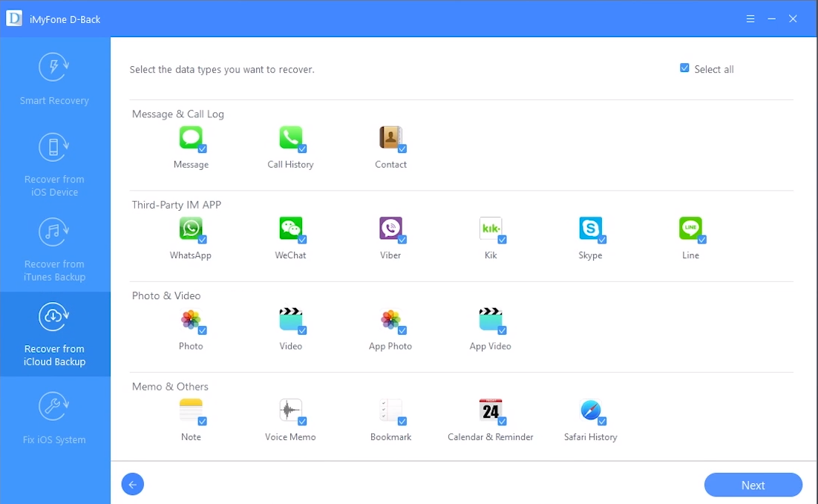
Task: Click the Select all label
Action: [713, 69]
